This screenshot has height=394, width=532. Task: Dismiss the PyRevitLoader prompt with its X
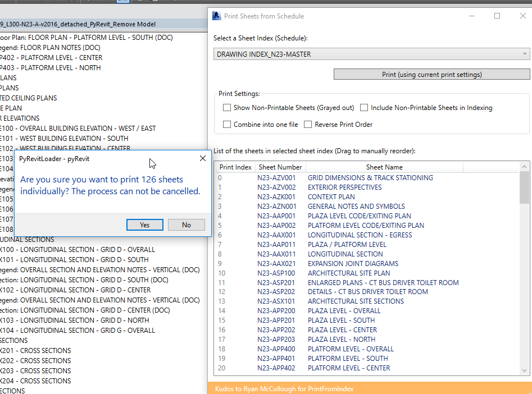coord(202,158)
